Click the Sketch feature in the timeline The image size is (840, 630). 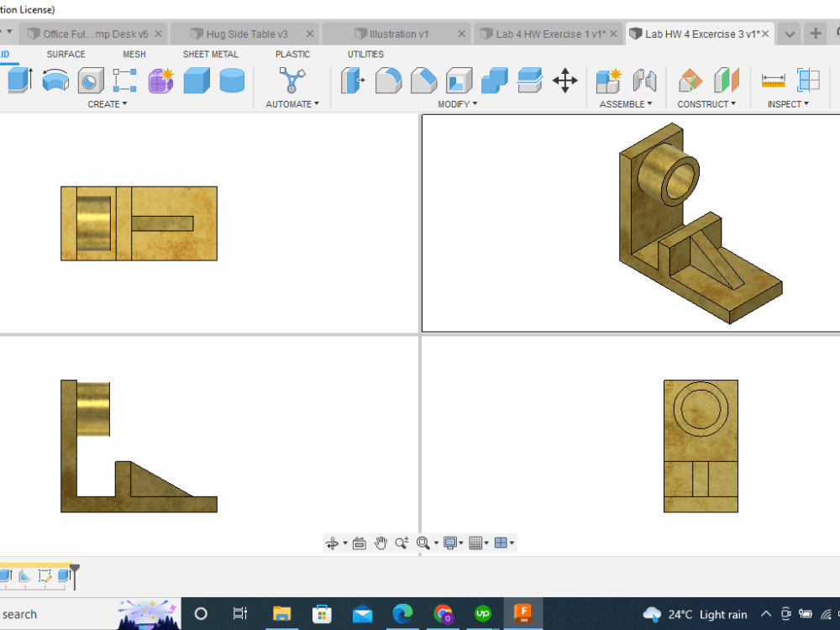45,576
